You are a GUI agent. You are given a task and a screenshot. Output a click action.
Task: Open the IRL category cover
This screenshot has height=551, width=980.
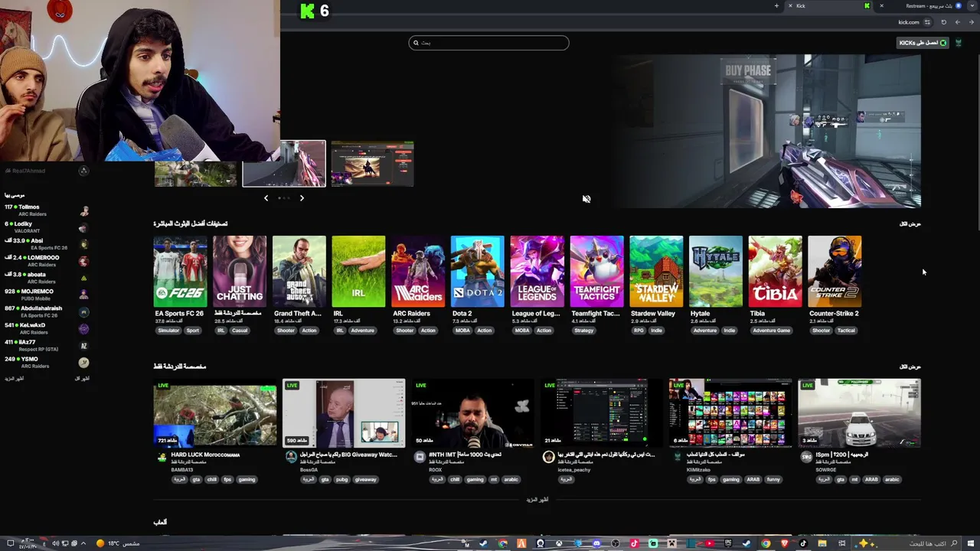coord(358,272)
